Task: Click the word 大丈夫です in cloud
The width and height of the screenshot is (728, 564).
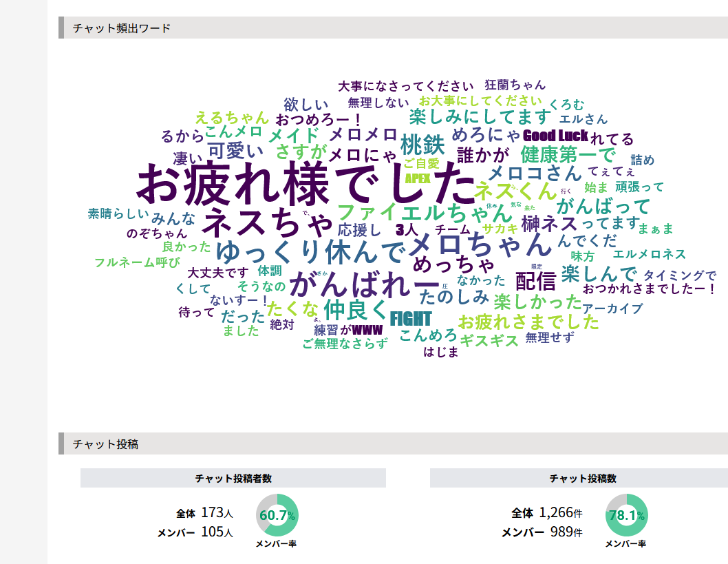Action: pos(217,273)
